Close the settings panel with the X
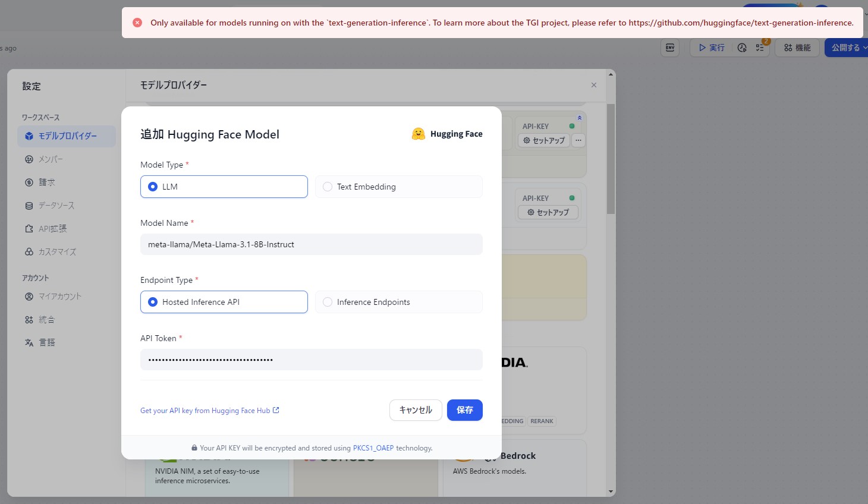 tap(593, 85)
